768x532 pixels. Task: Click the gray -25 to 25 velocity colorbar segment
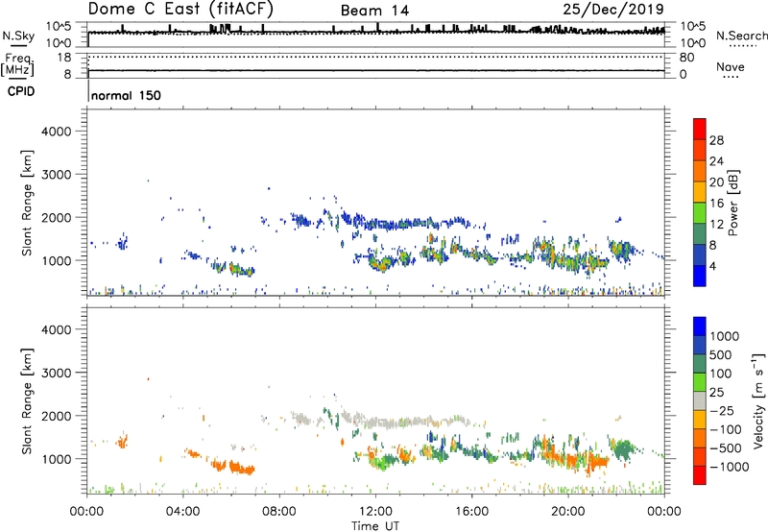pyautogui.click(x=700, y=400)
